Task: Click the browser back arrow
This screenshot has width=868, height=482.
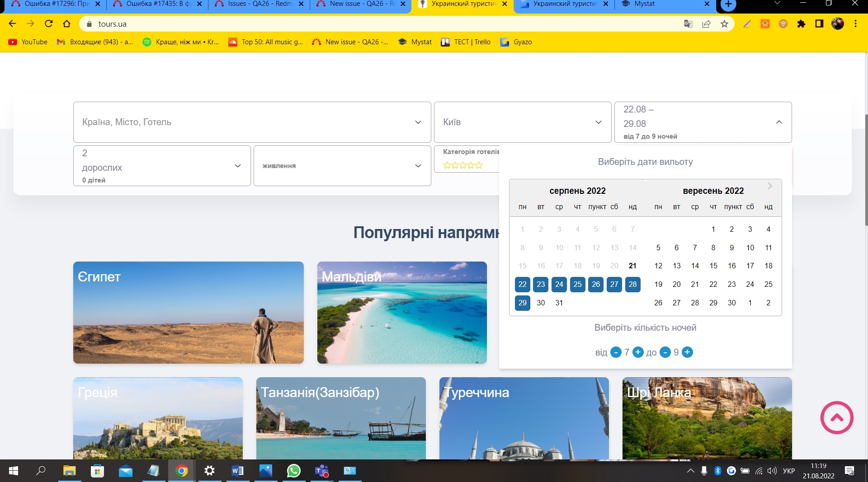Action: point(12,24)
